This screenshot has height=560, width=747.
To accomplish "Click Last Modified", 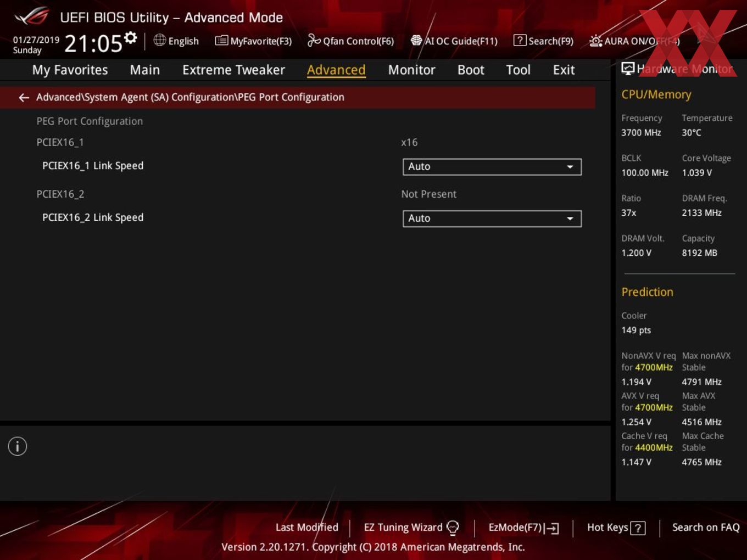I will click(x=306, y=528).
